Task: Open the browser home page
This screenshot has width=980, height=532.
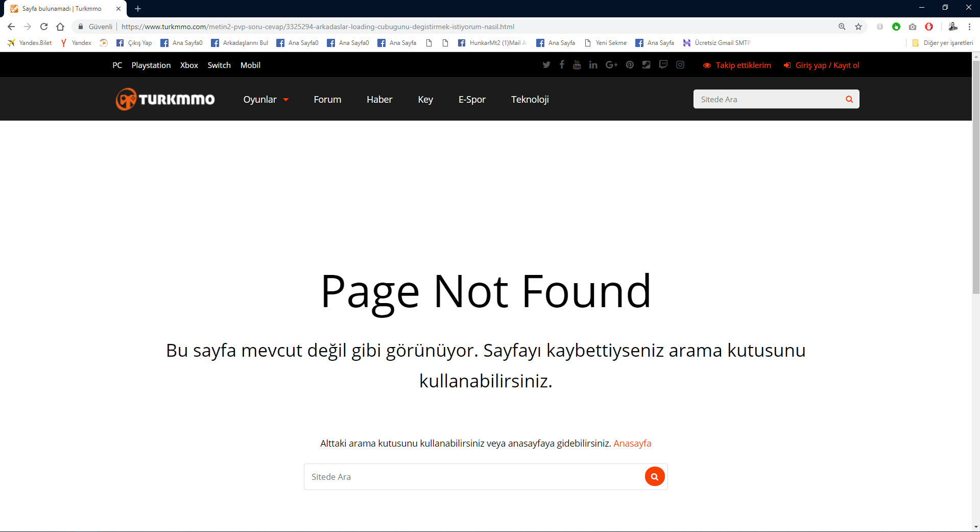Action: (60, 27)
